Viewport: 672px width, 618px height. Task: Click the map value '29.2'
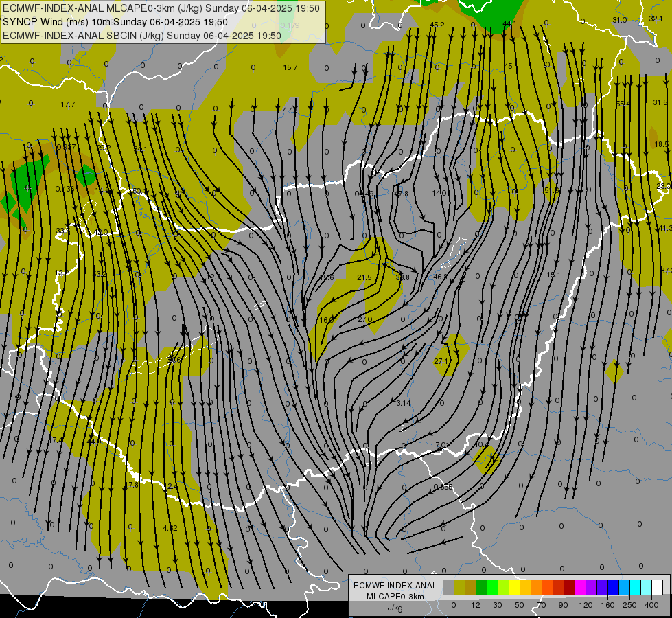103,148
